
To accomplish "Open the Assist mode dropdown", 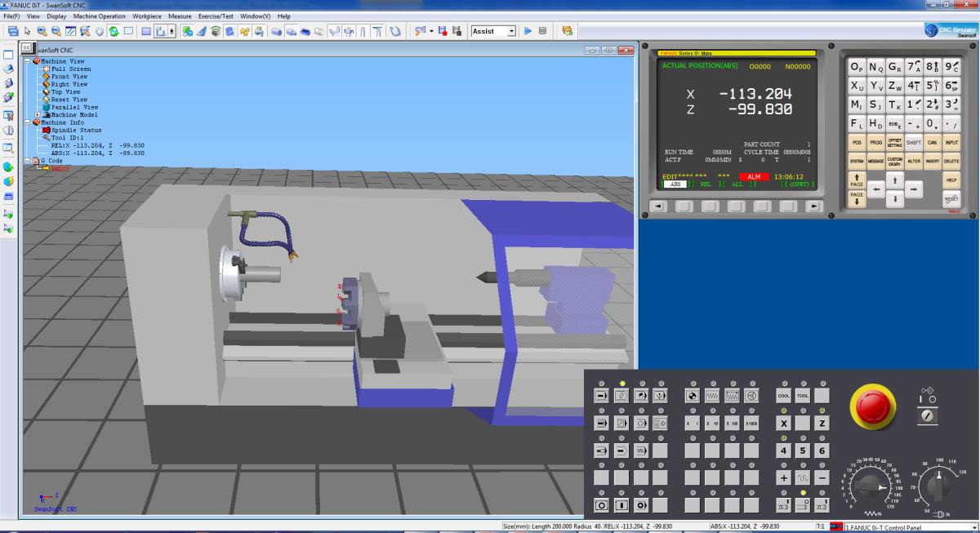I will pos(511,31).
